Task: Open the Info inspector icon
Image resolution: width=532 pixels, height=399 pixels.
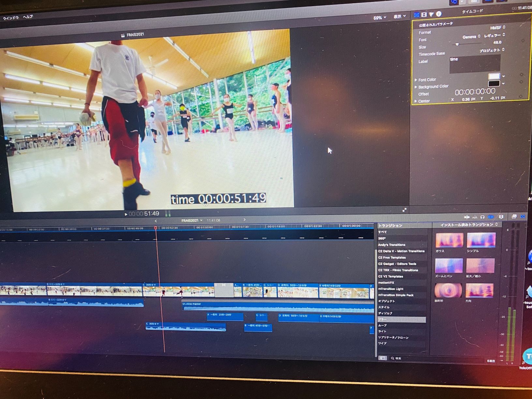Action: 439,14
